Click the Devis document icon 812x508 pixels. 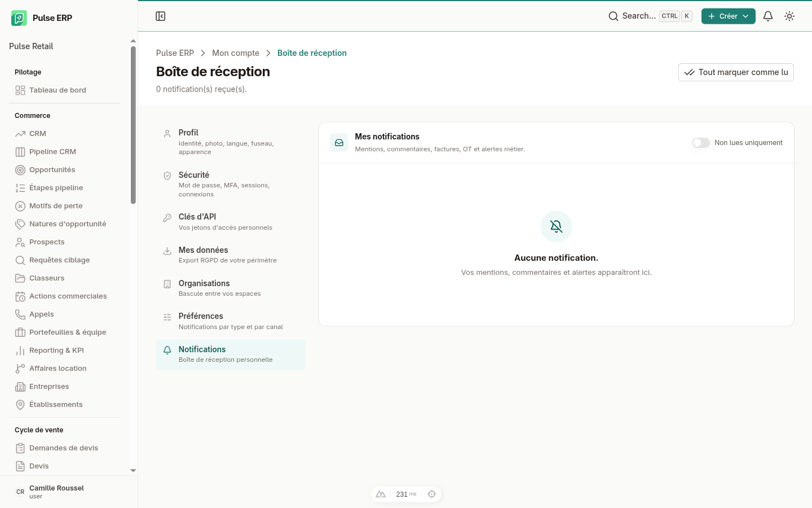[20, 466]
